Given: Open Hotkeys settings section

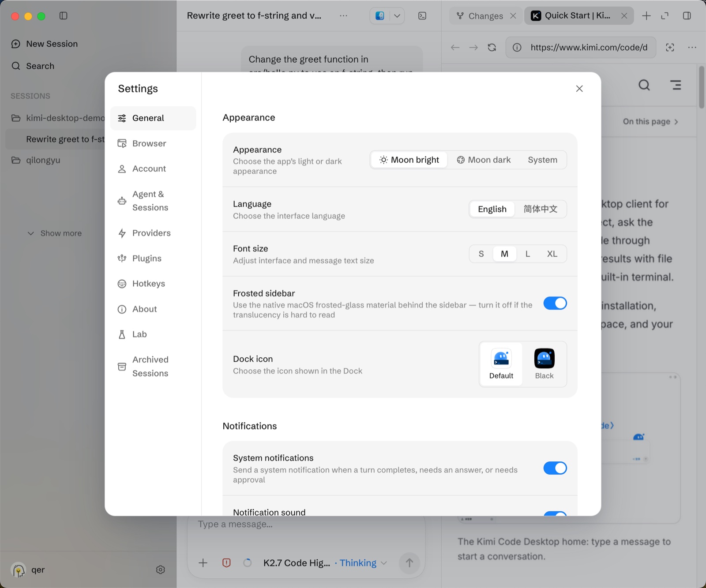Looking at the screenshot, I should [153, 284].
